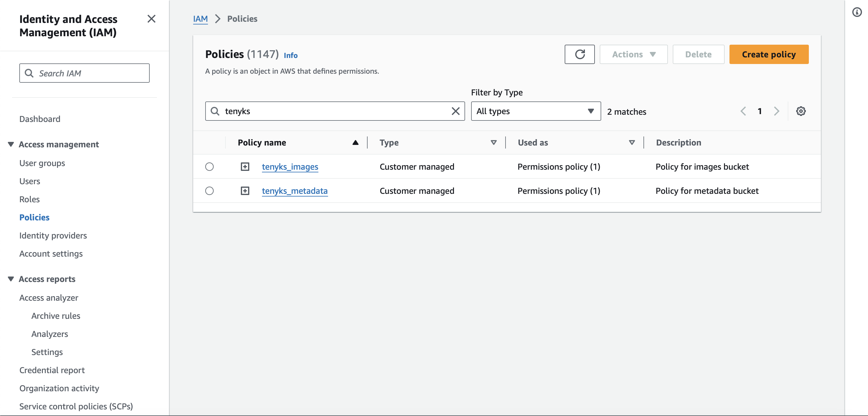Select the tenyks_metadata radio button
868x416 pixels.
[x=210, y=190]
